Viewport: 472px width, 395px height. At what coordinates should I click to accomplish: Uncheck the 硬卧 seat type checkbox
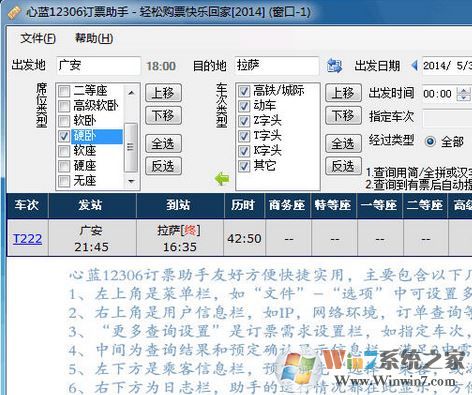point(64,136)
